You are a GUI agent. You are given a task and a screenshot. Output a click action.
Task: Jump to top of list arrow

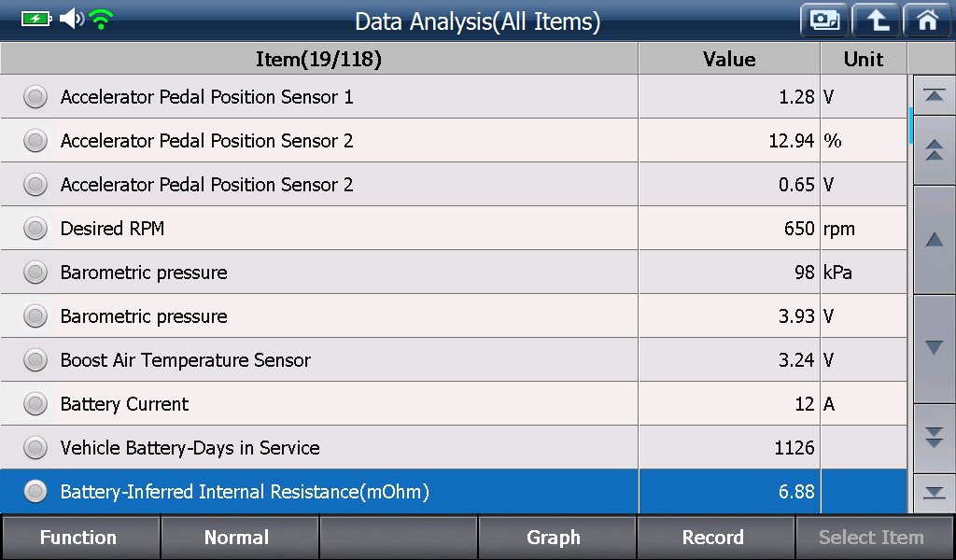coord(934,95)
